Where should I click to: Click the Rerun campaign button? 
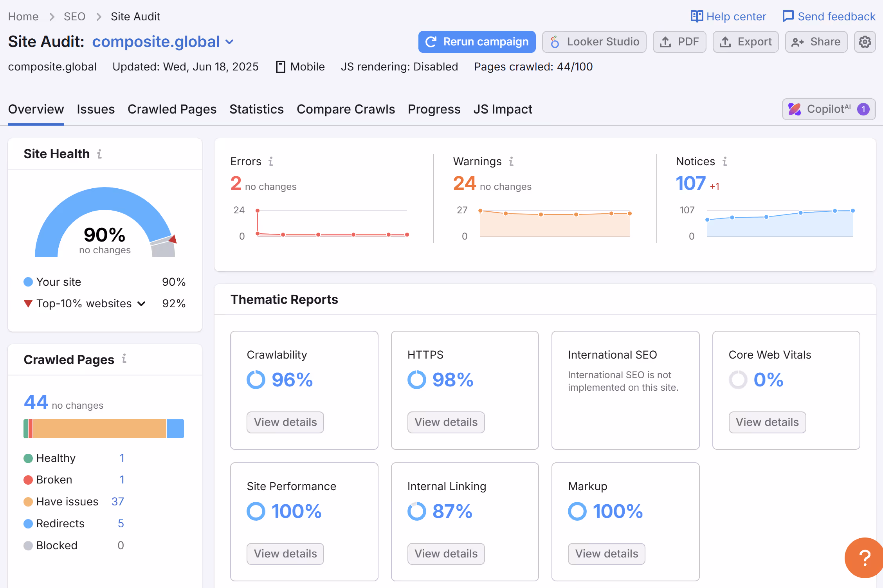(x=477, y=41)
